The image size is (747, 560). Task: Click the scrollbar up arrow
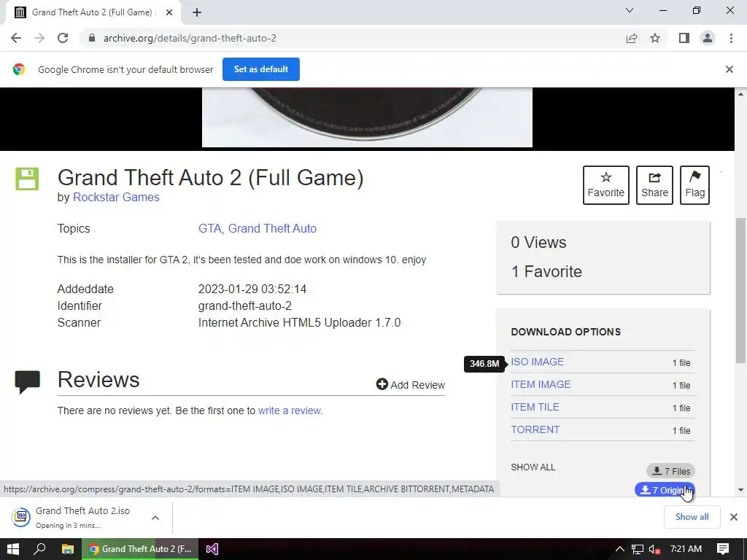(741, 94)
